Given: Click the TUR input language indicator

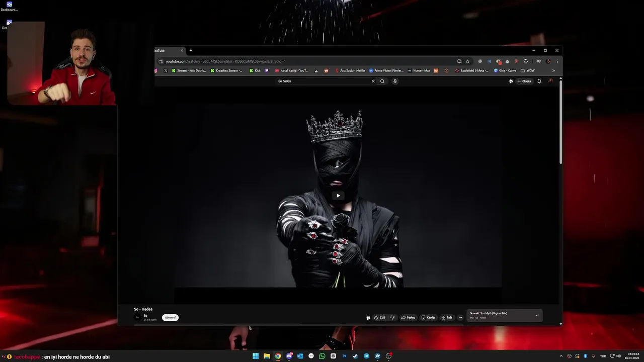Looking at the screenshot, I should pyautogui.click(x=603, y=356).
